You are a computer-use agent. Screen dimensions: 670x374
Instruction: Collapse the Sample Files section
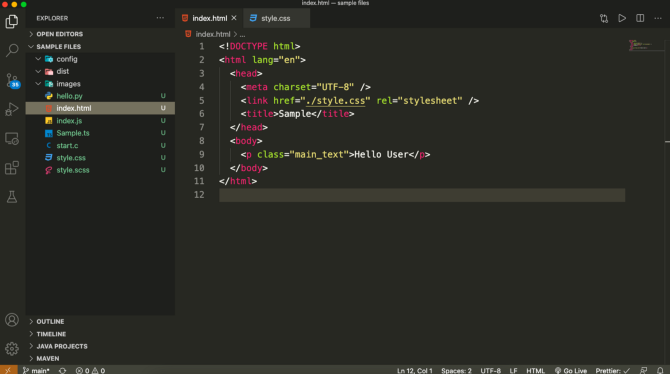pyautogui.click(x=58, y=47)
